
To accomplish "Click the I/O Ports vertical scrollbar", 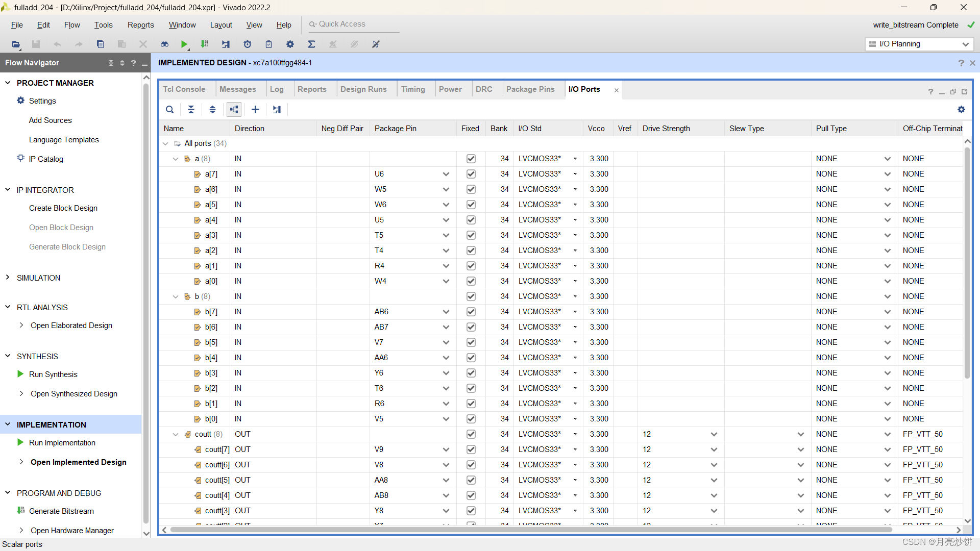I will (967, 263).
